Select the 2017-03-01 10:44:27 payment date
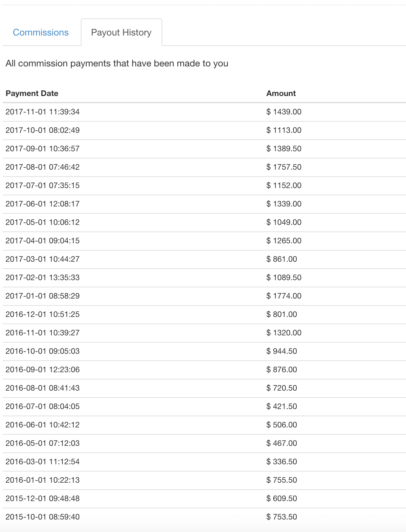 (42, 259)
